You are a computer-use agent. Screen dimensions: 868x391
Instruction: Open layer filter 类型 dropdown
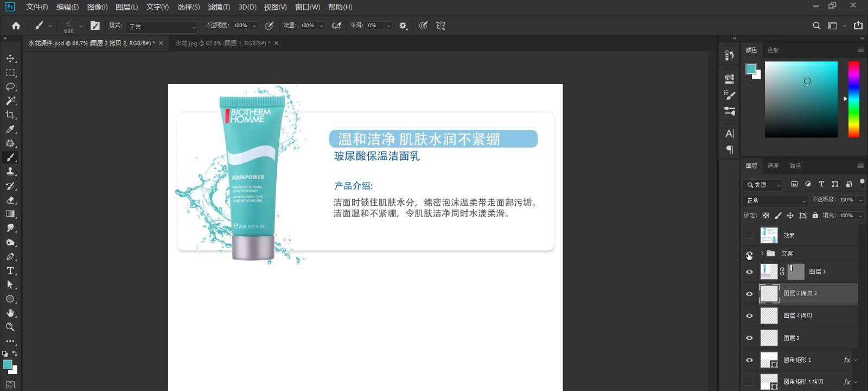(x=762, y=185)
